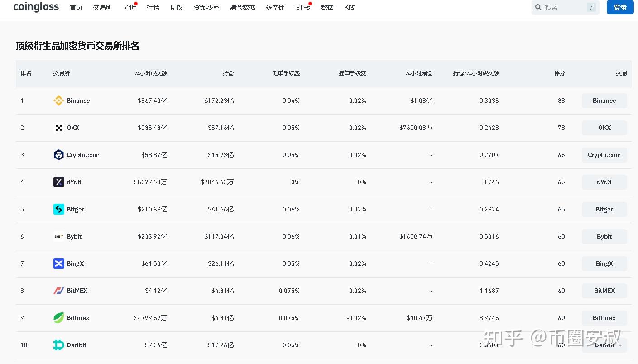Click the 搜索 search input field
This screenshot has height=364, width=638.
(x=566, y=7)
